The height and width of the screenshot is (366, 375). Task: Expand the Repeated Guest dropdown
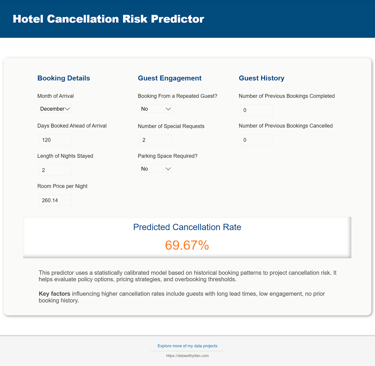coord(156,109)
